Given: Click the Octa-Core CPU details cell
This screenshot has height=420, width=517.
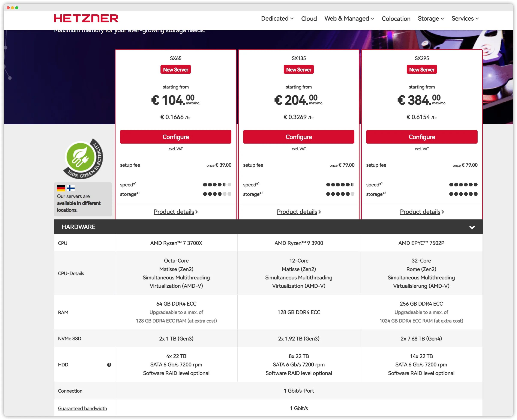Looking at the screenshot, I should click(176, 273).
